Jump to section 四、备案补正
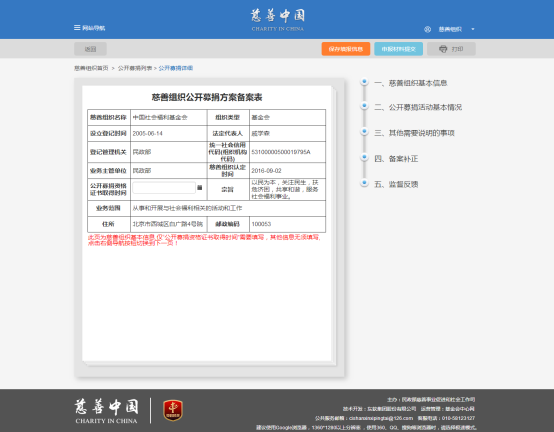The image size is (554, 432). point(396,159)
